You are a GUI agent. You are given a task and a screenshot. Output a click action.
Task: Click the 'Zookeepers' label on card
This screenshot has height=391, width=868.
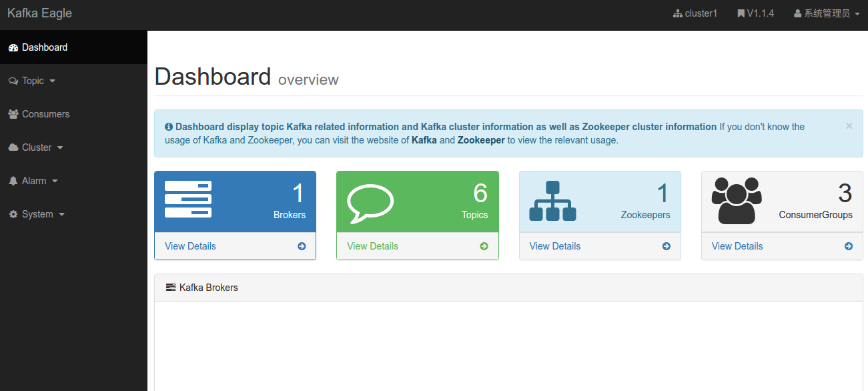coord(646,215)
